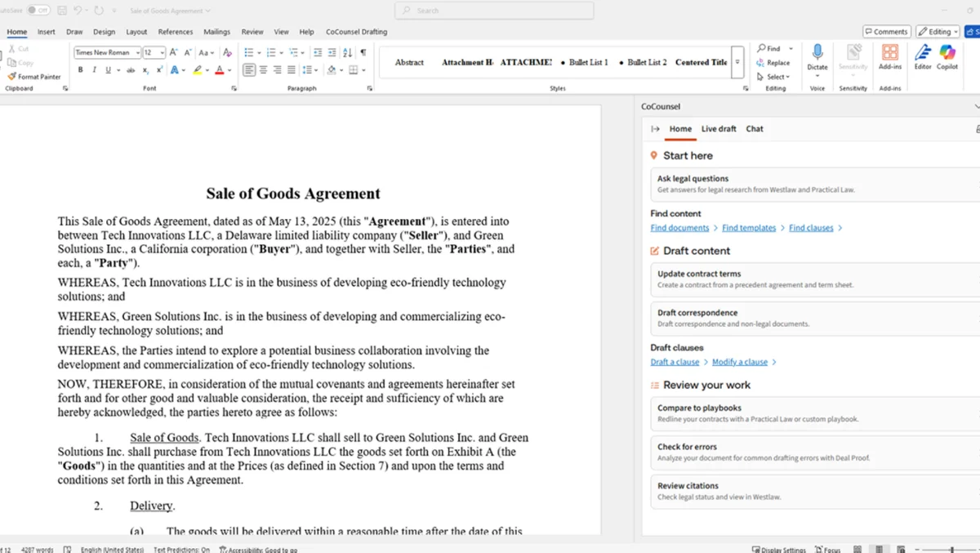The image size is (980, 553).
Task: Click the Highlight color icon
Action: 198,69
